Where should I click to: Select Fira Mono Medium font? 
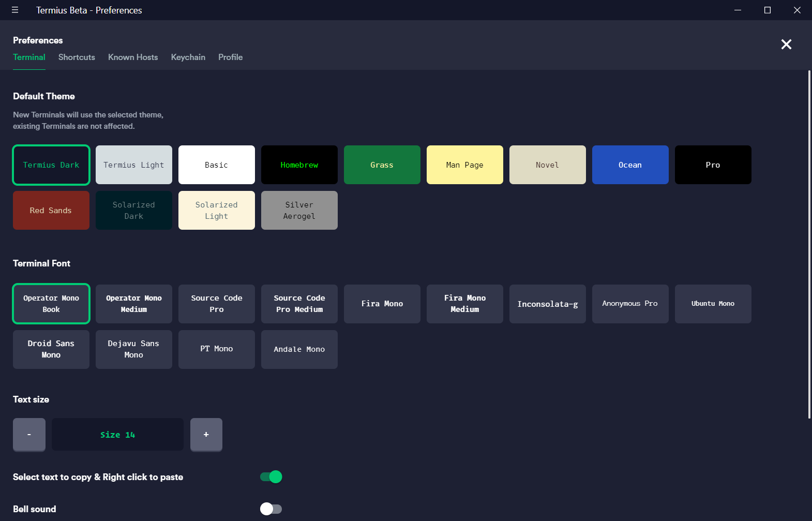click(x=465, y=304)
